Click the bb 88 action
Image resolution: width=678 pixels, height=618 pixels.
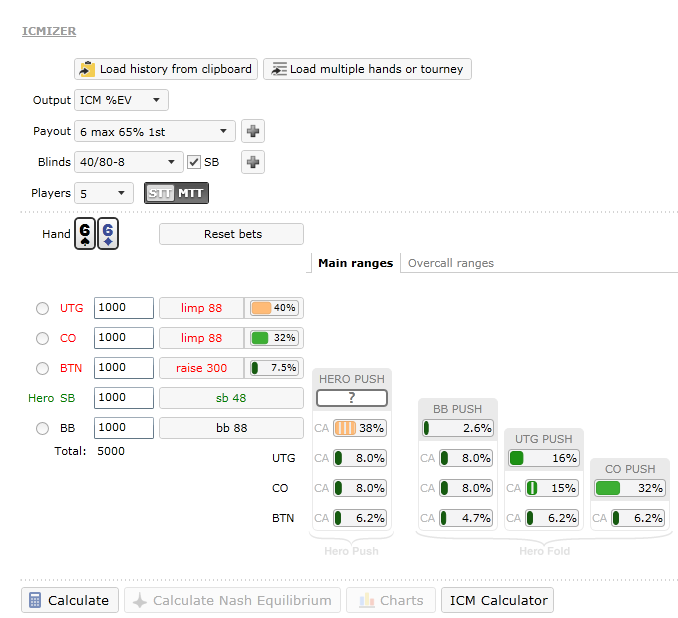(x=231, y=428)
